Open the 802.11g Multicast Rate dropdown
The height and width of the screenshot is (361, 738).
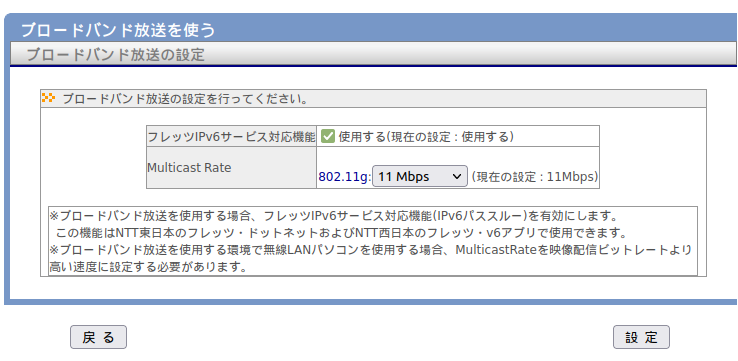(x=420, y=176)
